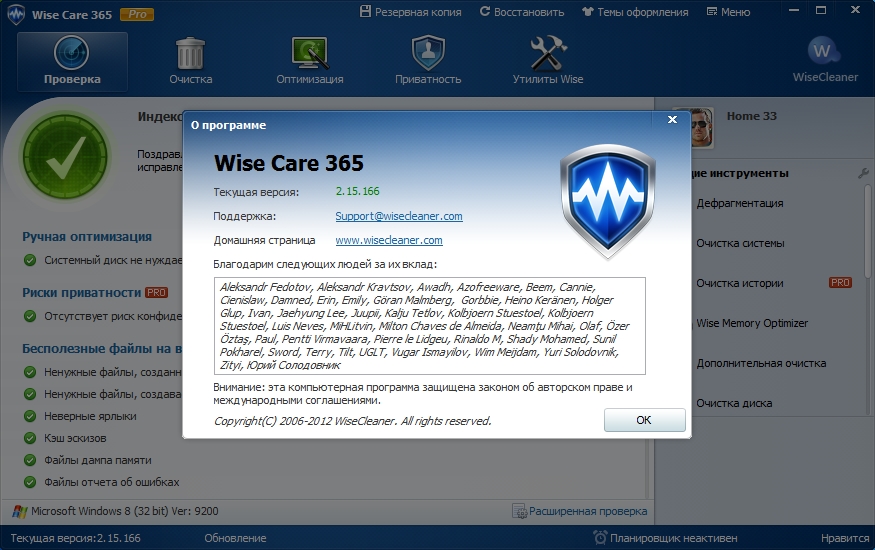This screenshot has height=550, width=875.
Task: Select the Неверные ярлыки row text
Action: (x=90, y=416)
